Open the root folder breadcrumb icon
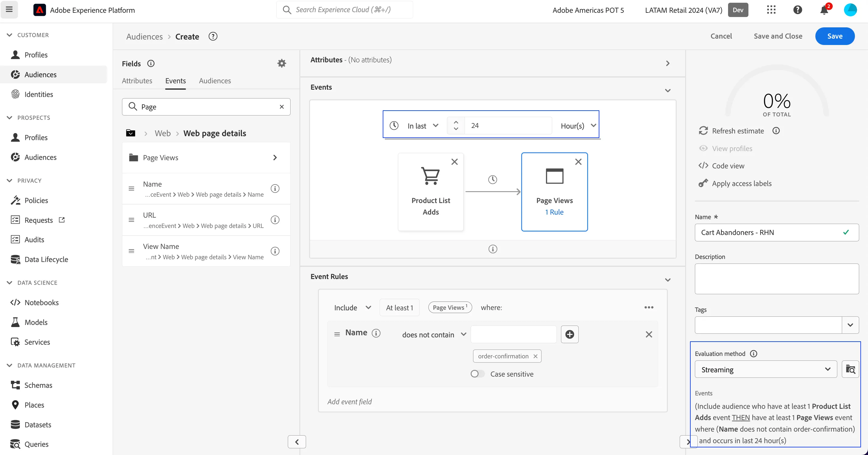 click(131, 133)
